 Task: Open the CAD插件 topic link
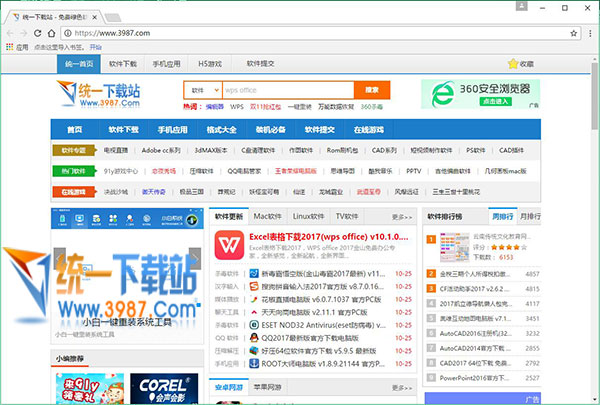511,150
